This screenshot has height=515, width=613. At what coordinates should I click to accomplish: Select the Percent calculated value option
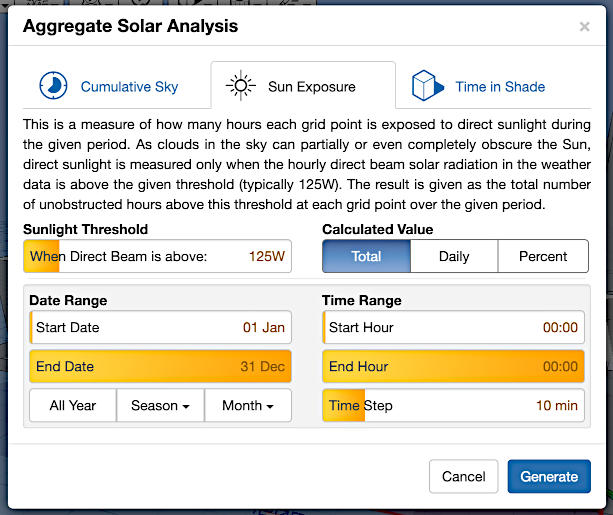(x=543, y=256)
